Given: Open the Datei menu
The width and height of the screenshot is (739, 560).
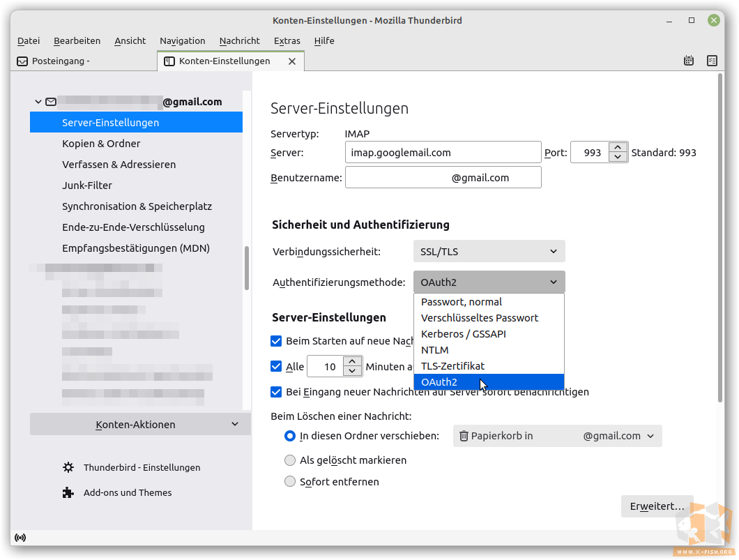Looking at the screenshot, I should pyautogui.click(x=29, y=41).
